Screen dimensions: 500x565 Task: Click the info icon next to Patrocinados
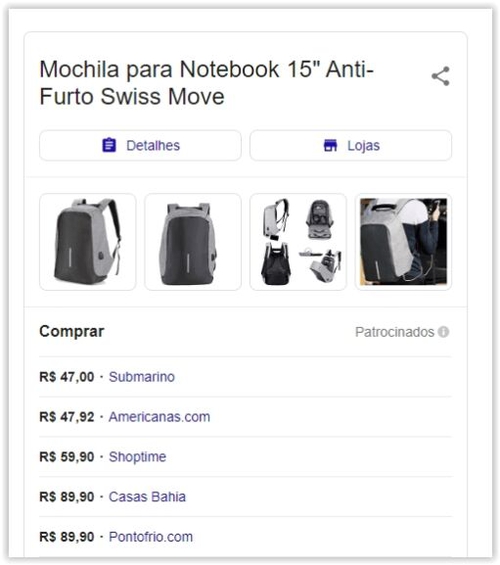coord(443,332)
